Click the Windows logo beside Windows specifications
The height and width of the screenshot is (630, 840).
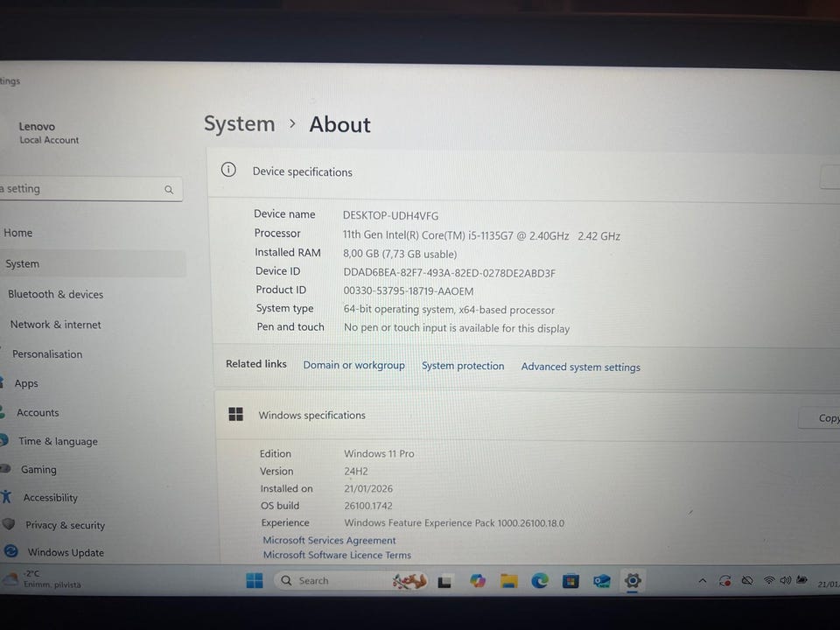[235, 414]
